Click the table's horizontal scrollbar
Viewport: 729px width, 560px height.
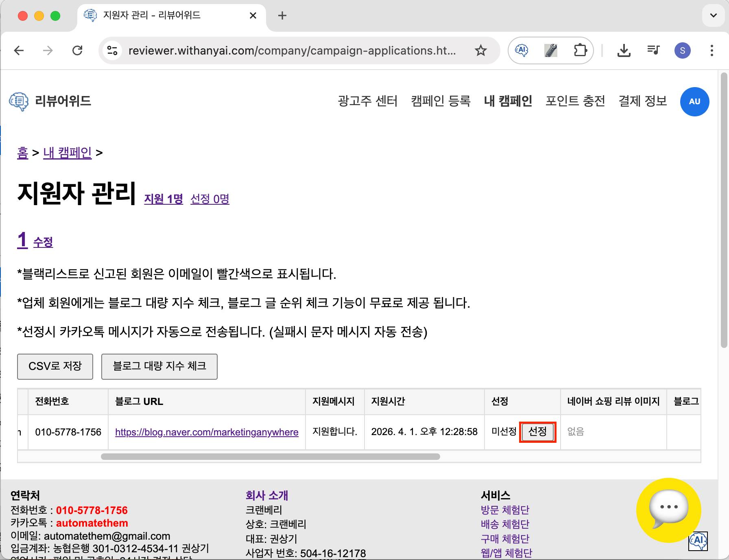pyautogui.click(x=270, y=457)
